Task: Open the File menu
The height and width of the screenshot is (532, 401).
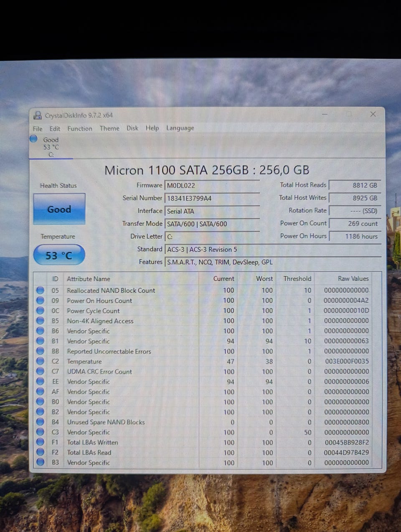Action: pyautogui.click(x=38, y=129)
